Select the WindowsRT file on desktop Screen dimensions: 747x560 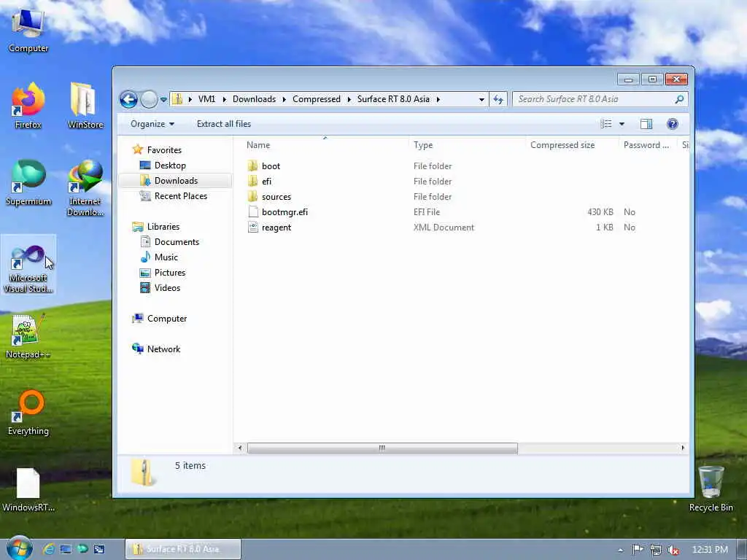[28, 489]
